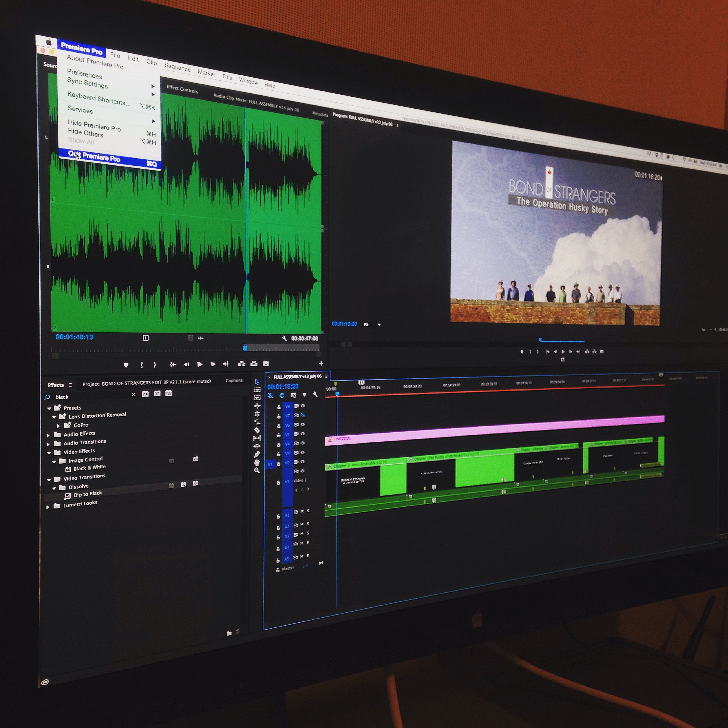
Task: Toggle sync lock on V3 track
Action: point(296,453)
